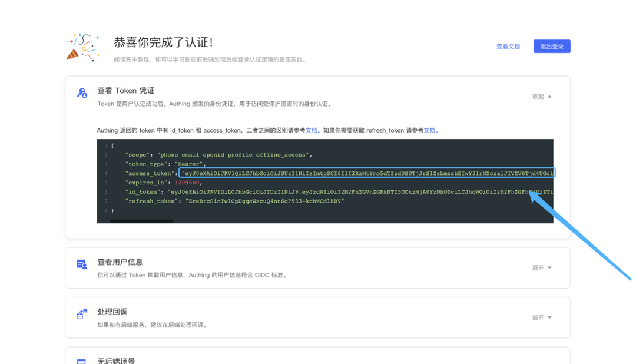This screenshot has height=364, width=636.
Task: Select the access_token value in the code block
Action: point(367,173)
